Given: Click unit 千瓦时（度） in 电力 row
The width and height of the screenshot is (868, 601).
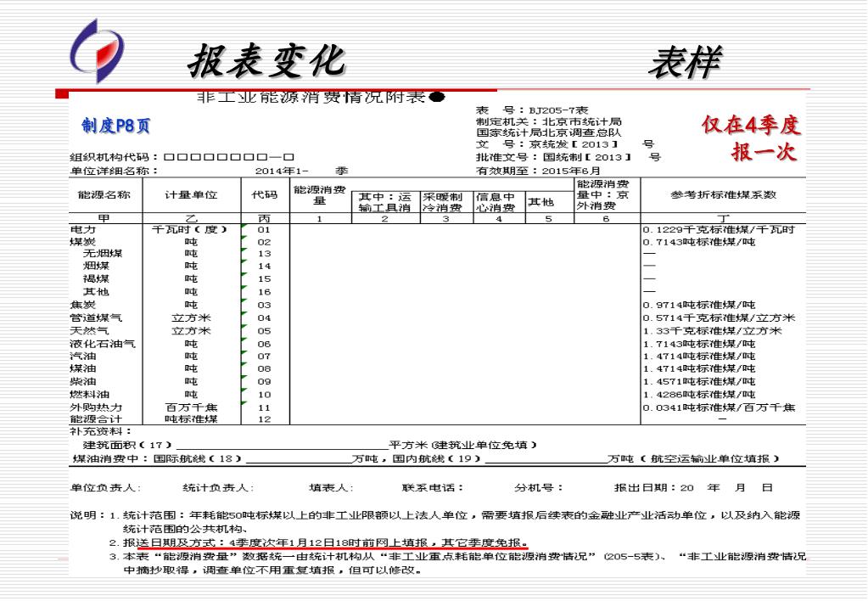Looking at the screenshot, I should 189,229.
